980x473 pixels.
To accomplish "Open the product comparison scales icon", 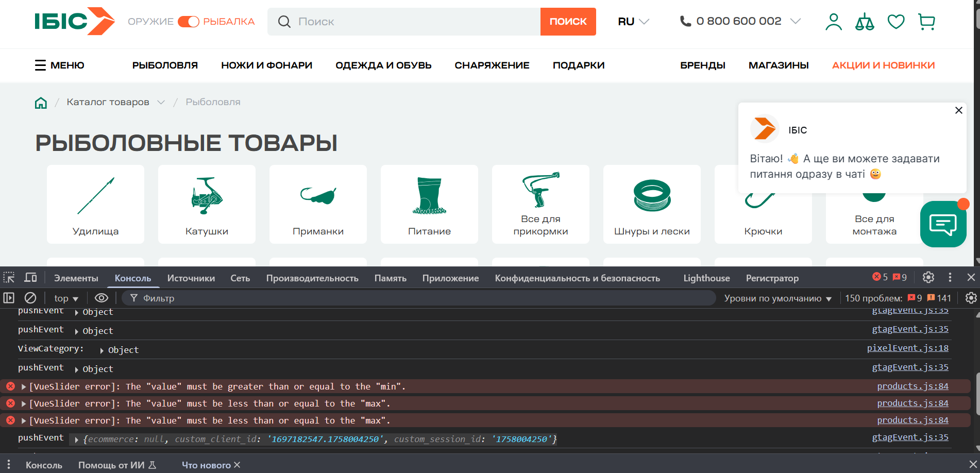I will [864, 22].
